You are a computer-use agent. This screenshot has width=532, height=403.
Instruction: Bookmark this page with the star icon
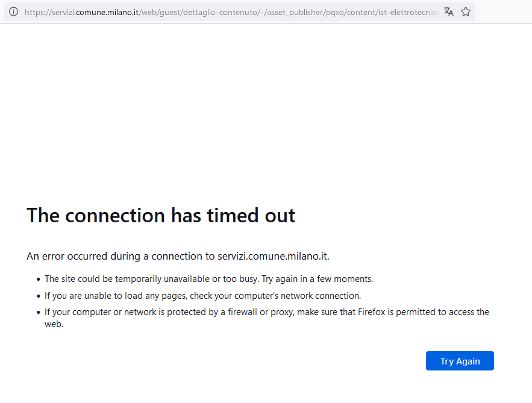coord(466,11)
